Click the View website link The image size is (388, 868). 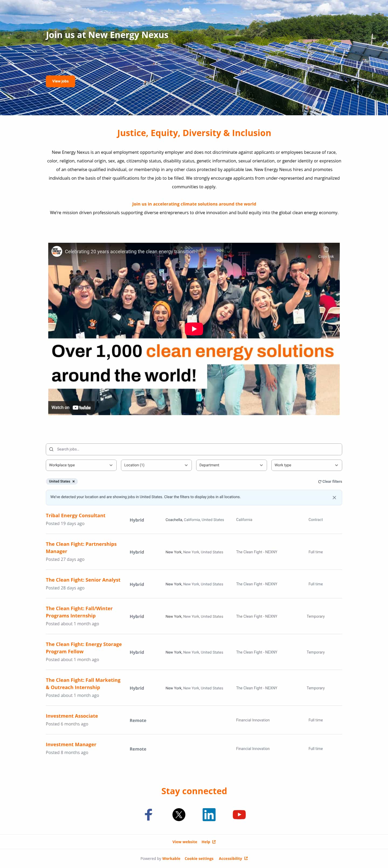pyautogui.click(x=185, y=842)
